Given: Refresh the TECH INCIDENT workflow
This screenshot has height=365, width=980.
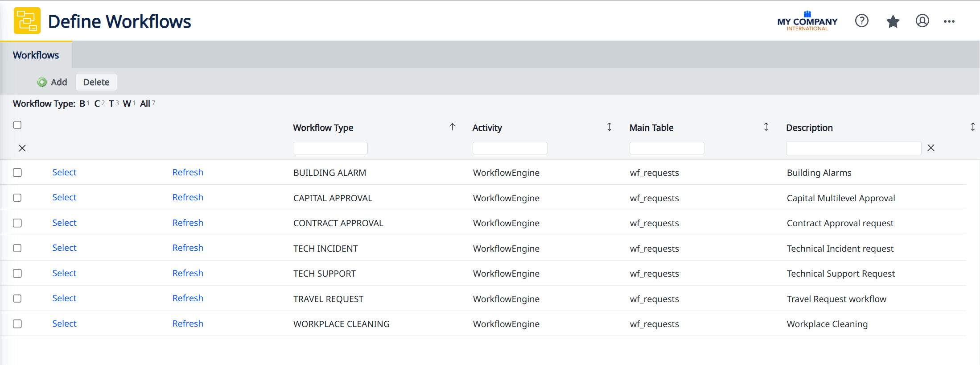Looking at the screenshot, I should (188, 248).
